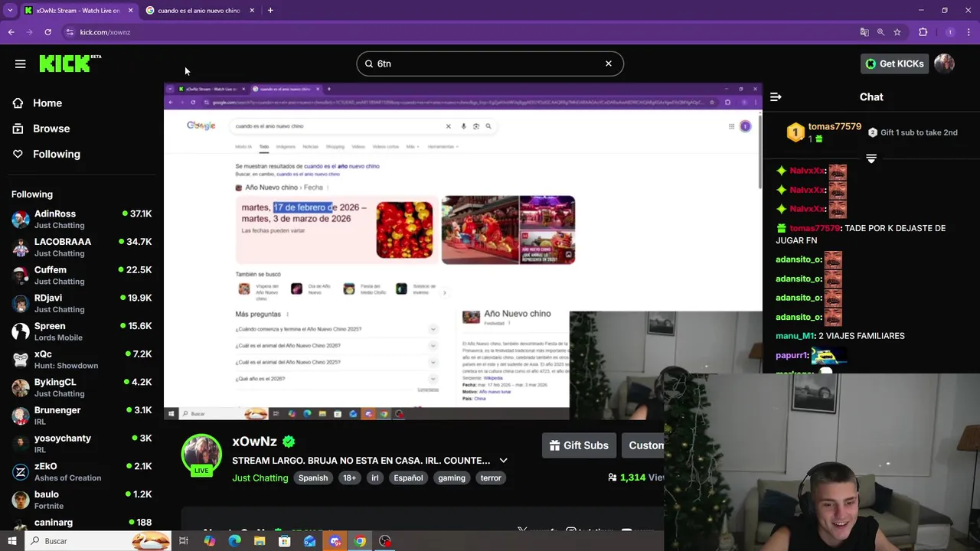980x551 pixels.
Task: Open Microsoft Store from the taskbar
Action: (x=285, y=541)
